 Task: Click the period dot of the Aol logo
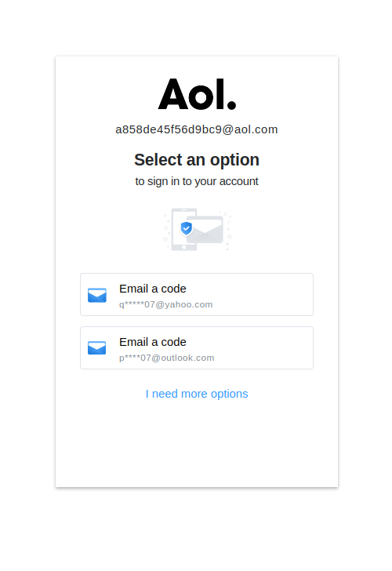pyautogui.click(x=231, y=105)
